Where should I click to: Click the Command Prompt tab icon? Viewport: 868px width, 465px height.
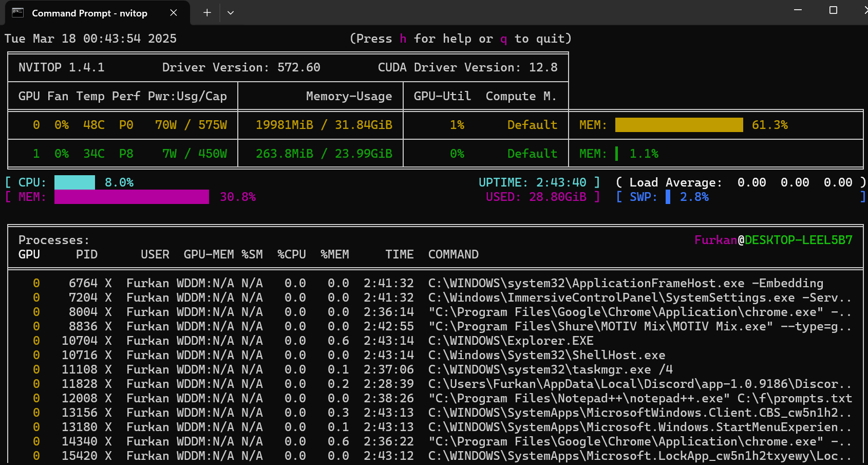click(18, 13)
